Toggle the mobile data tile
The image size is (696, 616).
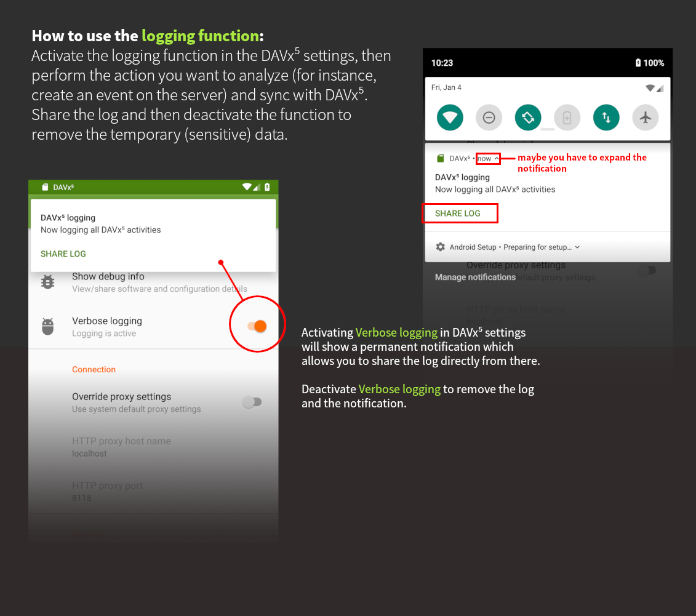[x=606, y=118]
